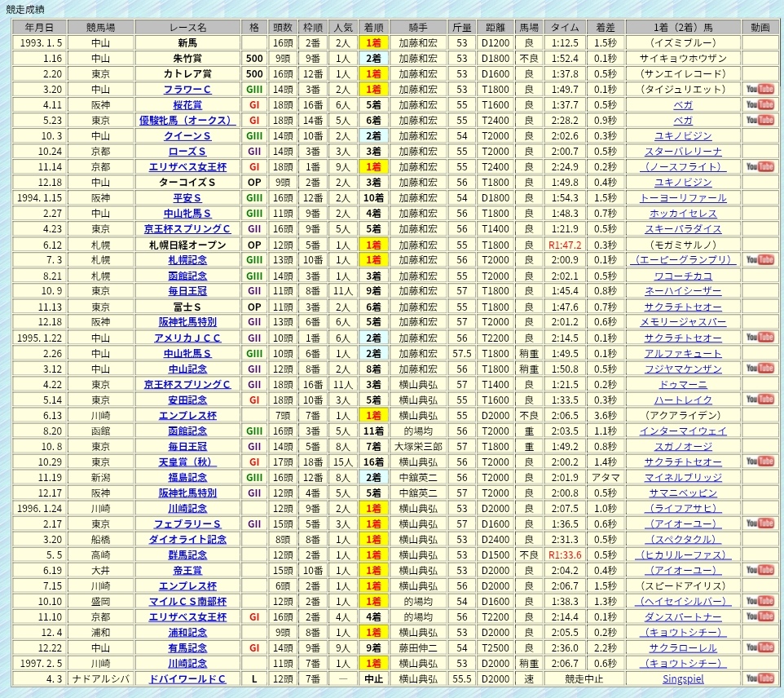Open YouTube icon for ドバイワールドC row

(x=760, y=678)
